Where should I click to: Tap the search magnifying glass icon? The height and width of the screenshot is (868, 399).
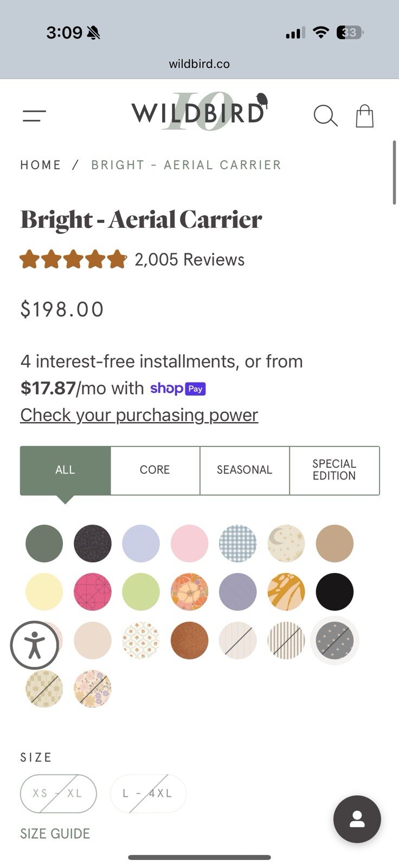click(x=325, y=116)
